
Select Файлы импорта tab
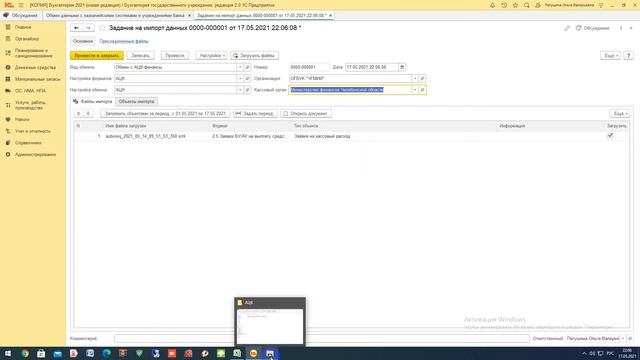click(x=93, y=101)
